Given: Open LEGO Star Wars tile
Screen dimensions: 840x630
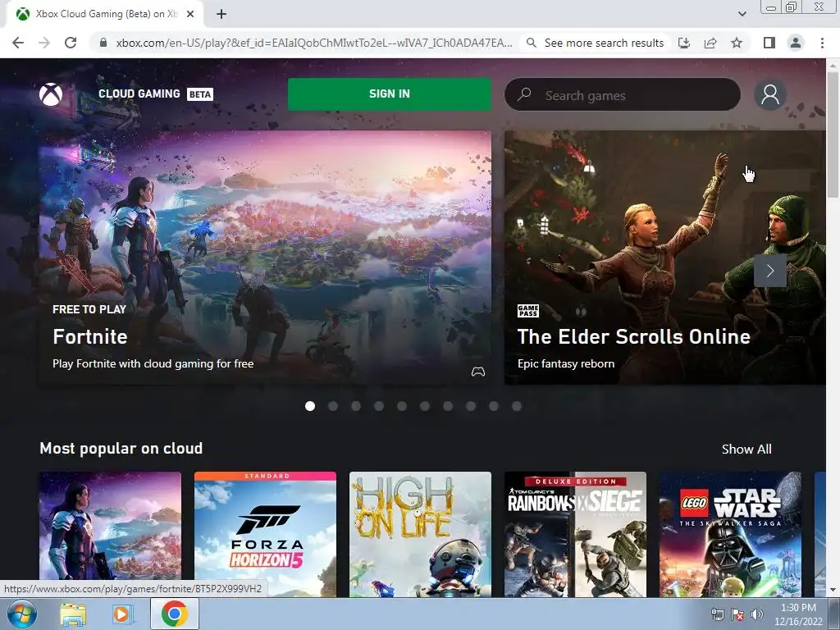Looking at the screenshot, I should 730,534.
